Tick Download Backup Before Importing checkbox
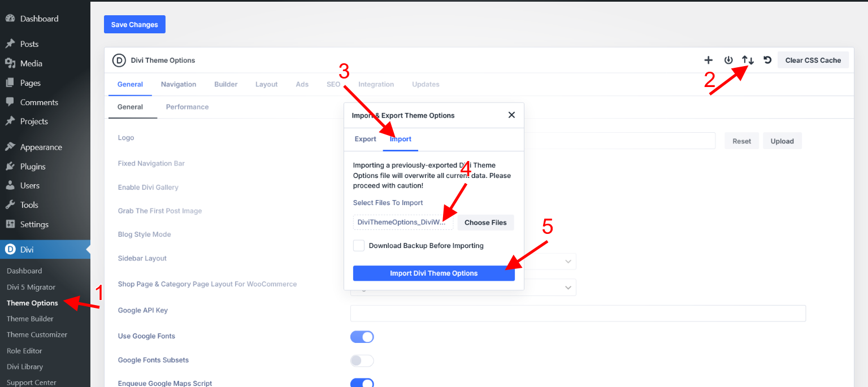Viewport: 868px width, 387px height. click(x=359, y=246)
